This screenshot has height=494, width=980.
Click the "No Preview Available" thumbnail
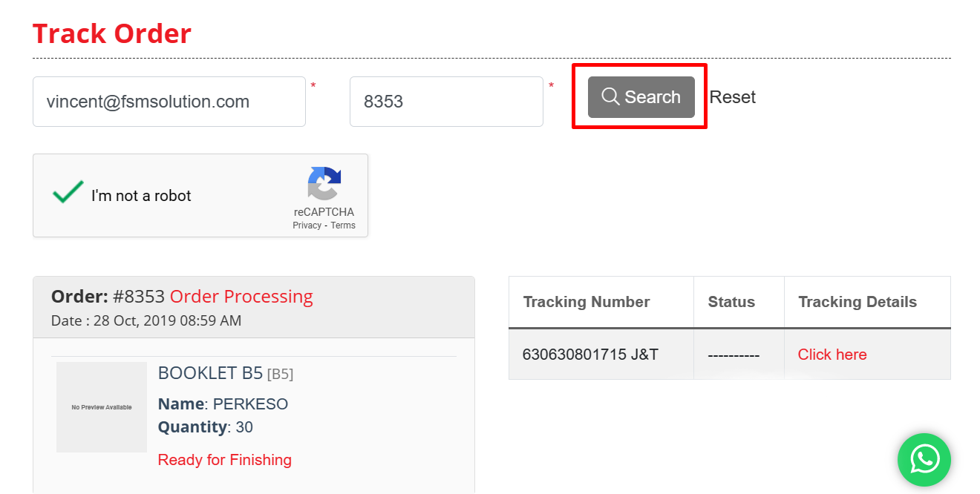[102, 407]
